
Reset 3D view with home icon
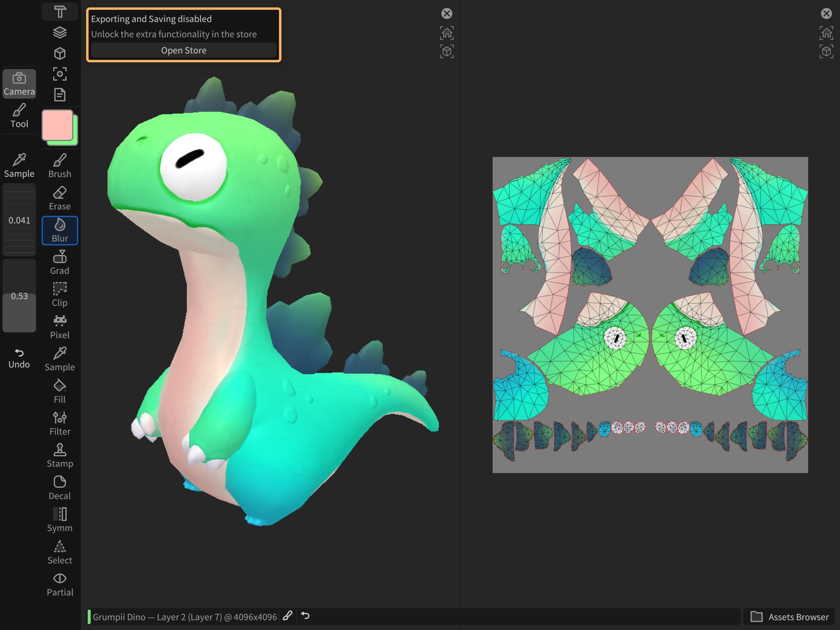coord(446,33)
